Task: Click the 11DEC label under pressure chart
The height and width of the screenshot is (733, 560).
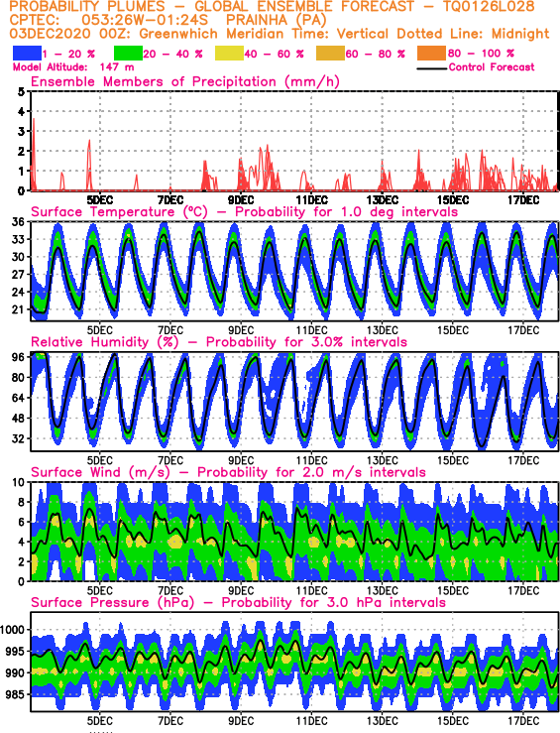Action: [x=311, y=721]
